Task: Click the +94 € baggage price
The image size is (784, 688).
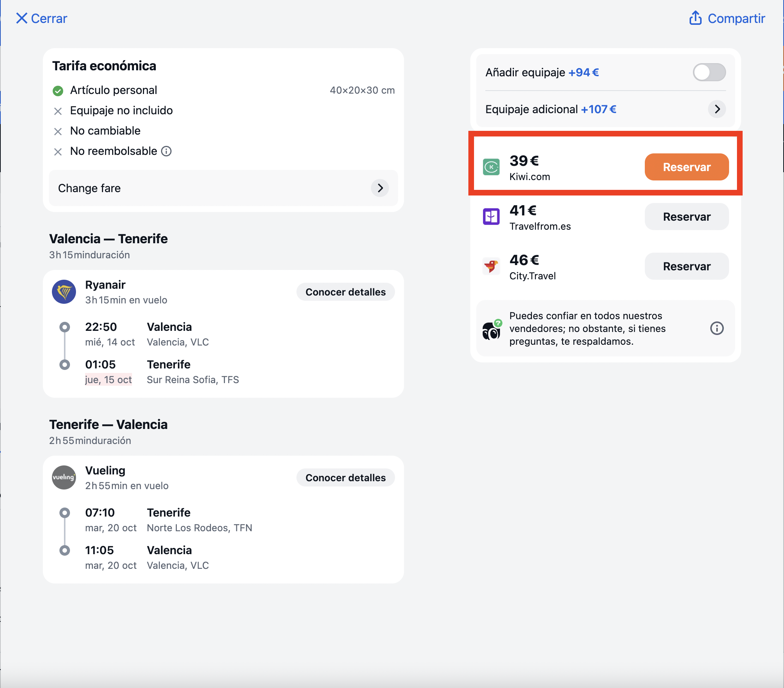Action: (583, 72)
